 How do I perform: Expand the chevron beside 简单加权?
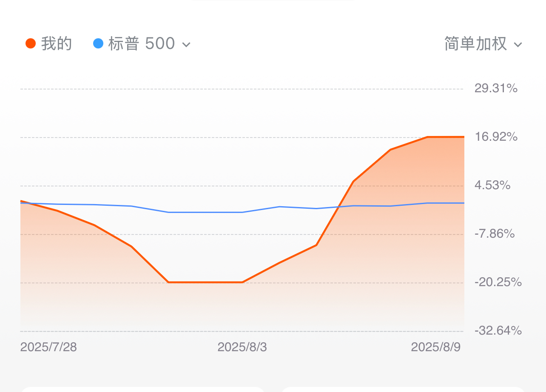coord(518,45)
